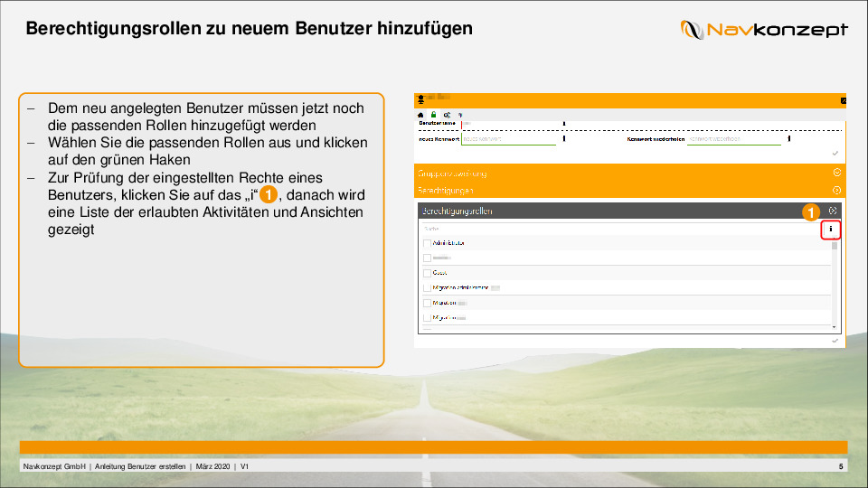Click the "Administrator" role label
Viewport: 868px width, 488px height.
448,243
